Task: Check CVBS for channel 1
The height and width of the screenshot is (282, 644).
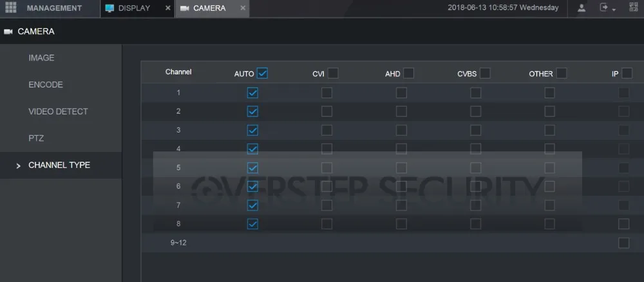Action: [476, 93]
